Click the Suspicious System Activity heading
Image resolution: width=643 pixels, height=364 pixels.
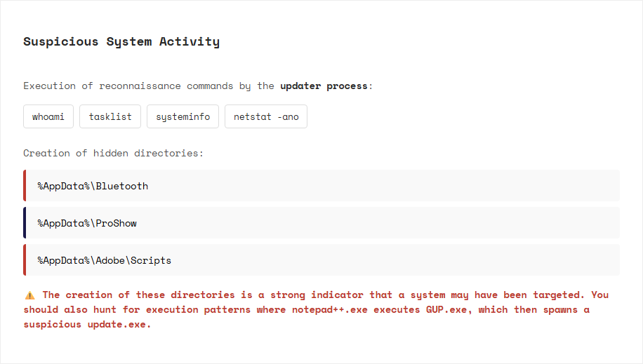click(121, 41)
